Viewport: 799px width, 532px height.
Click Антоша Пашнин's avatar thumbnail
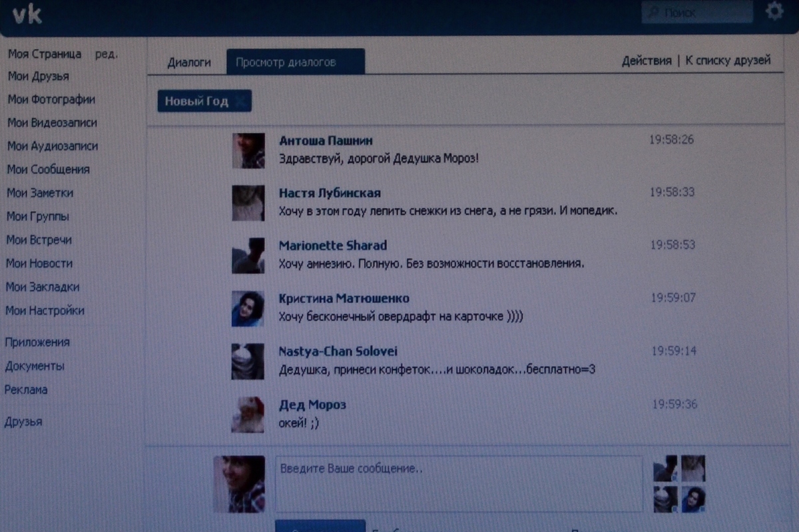(248, 150)
